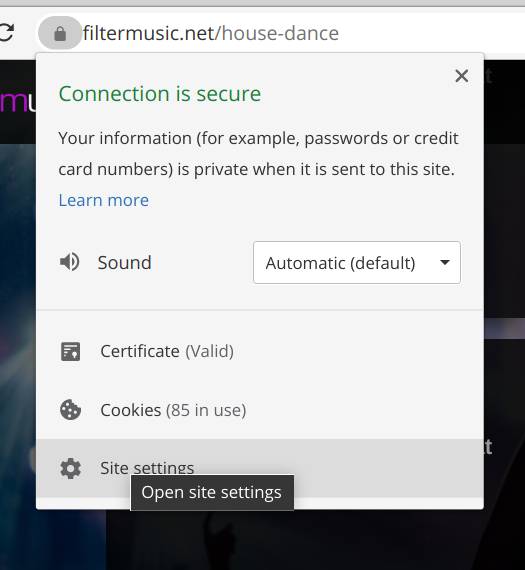This screenshot has width=525, height=570.
Task: Click the purple site logo behind popup
Action: 17,101
